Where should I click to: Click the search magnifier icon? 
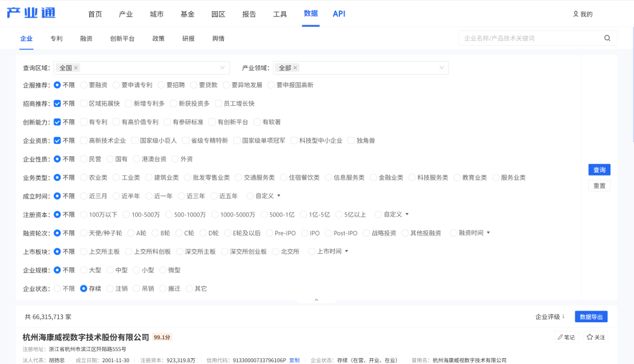607,38
